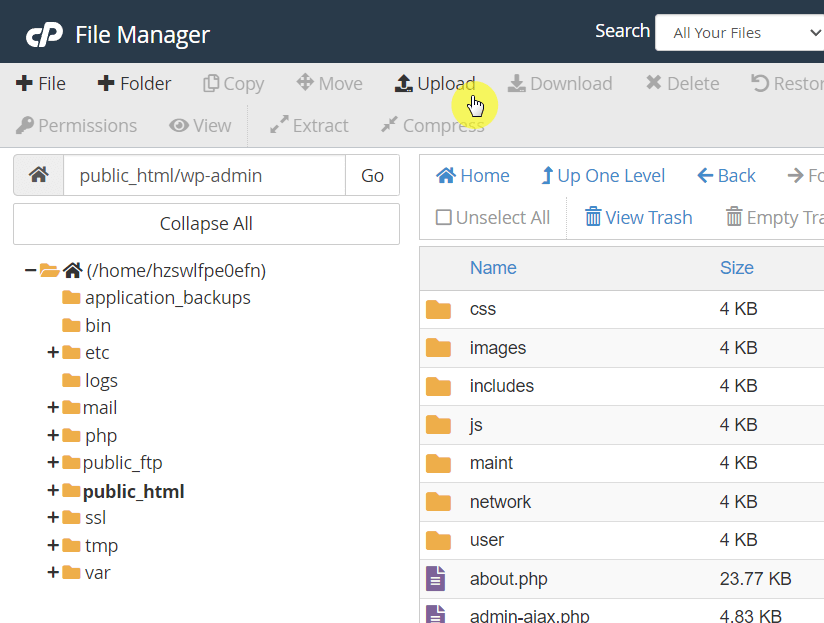This screenshot has width=824, height=623.
Task: Click the home icon beside path field
Action: (39, 175)
